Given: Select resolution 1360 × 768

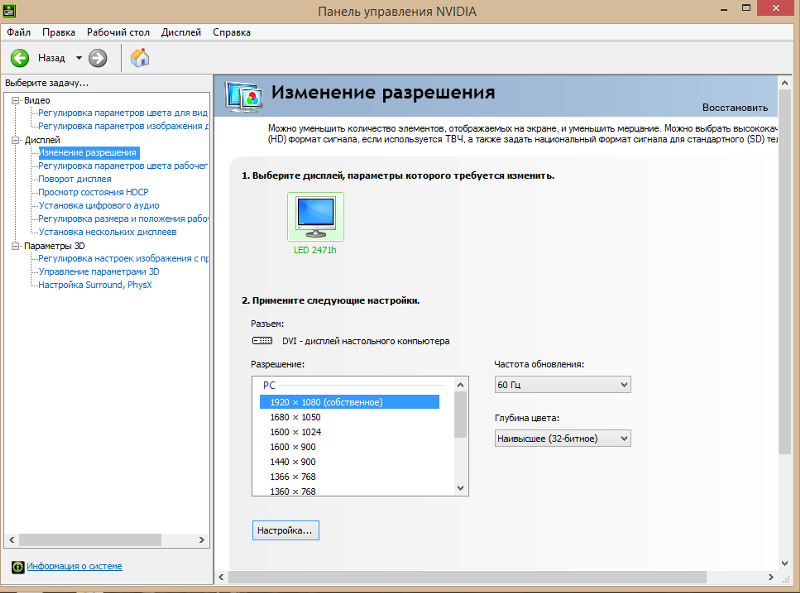Looking at the screenshot, I should click(293, 491).
